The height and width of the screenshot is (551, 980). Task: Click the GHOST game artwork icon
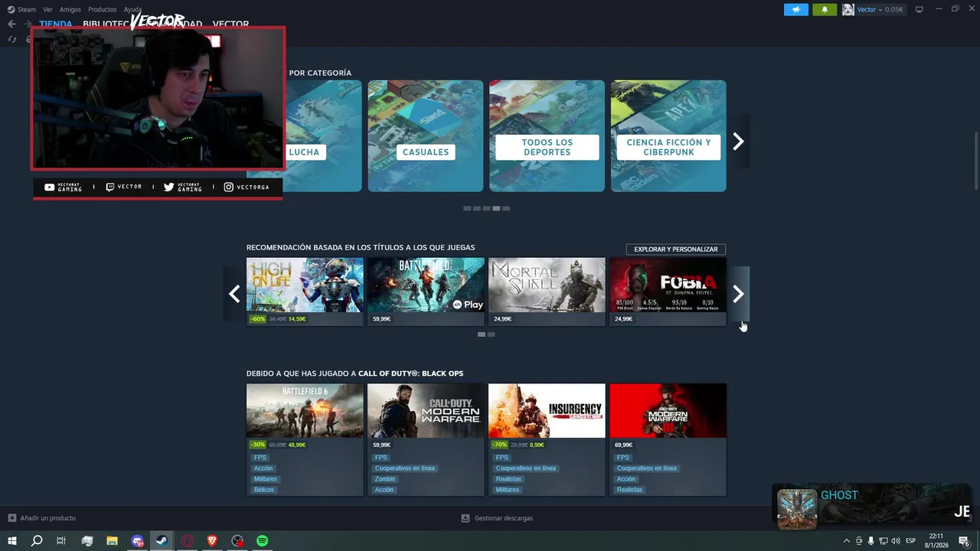coord(797,509)
